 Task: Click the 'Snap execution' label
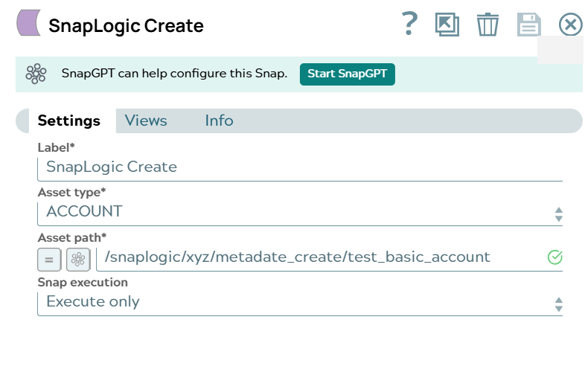(83, 283)
